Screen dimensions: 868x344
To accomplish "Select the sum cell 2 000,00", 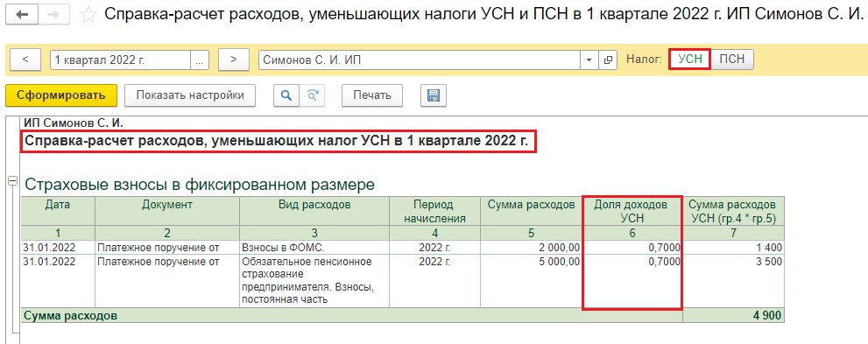I will [x=531, y=247].
